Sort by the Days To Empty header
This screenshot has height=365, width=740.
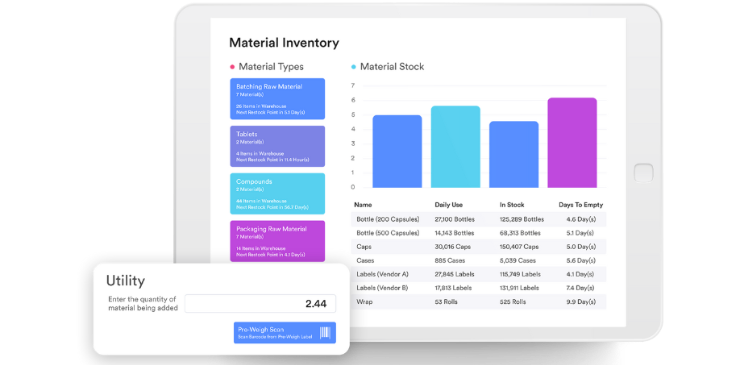[x=580, y=205]
